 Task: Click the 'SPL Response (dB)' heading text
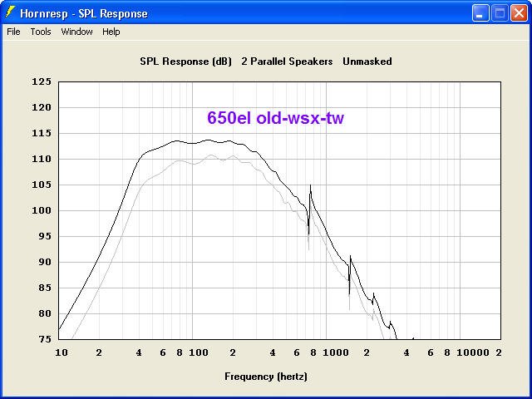pyautogui.click(x=185, y=62)
